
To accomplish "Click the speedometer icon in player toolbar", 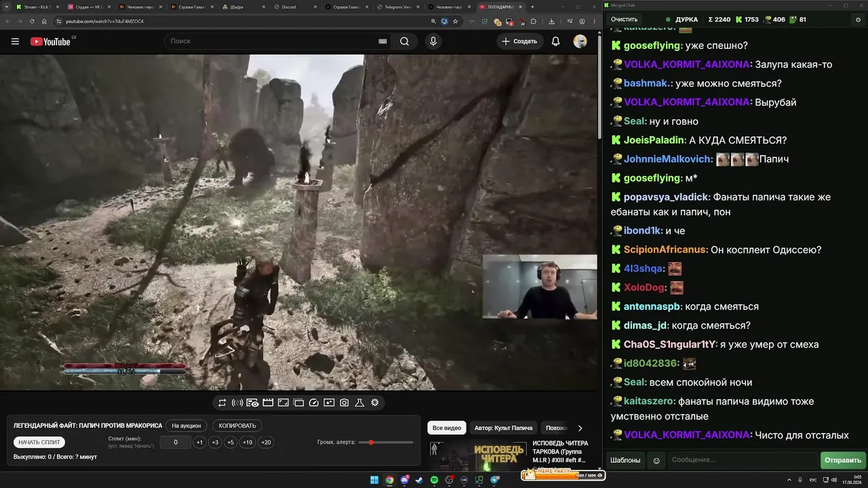I will [313, 403].
